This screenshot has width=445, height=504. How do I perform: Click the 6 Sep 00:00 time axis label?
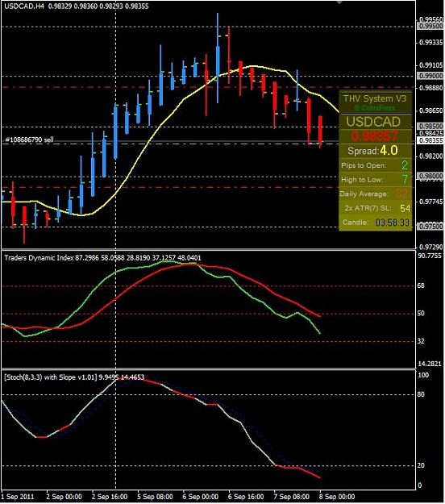201,497
